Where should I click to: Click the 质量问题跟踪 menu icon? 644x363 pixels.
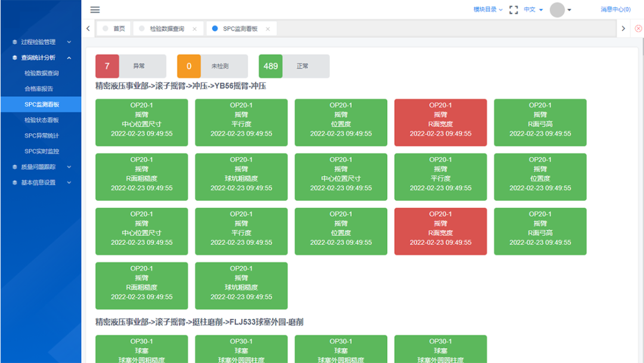[x=15, y=167]
